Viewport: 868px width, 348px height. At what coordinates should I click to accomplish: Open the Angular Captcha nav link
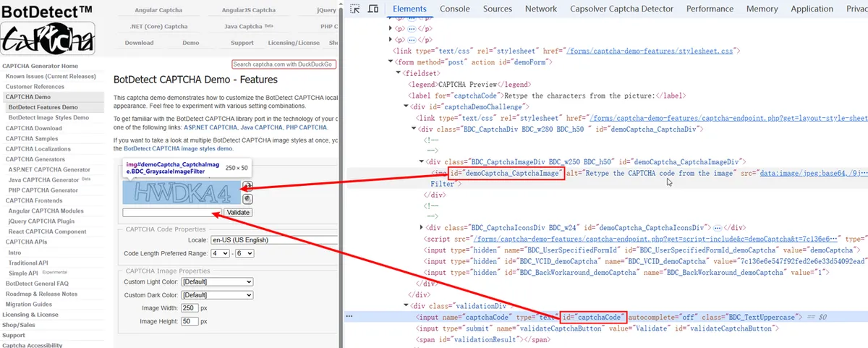[158, 11]
